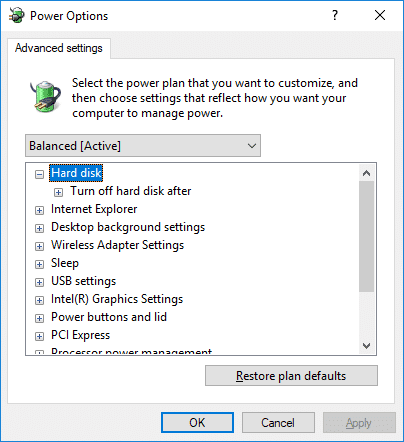Click the green battery plug icon
This screenshot has width=404, height=442.
(45, 97)
